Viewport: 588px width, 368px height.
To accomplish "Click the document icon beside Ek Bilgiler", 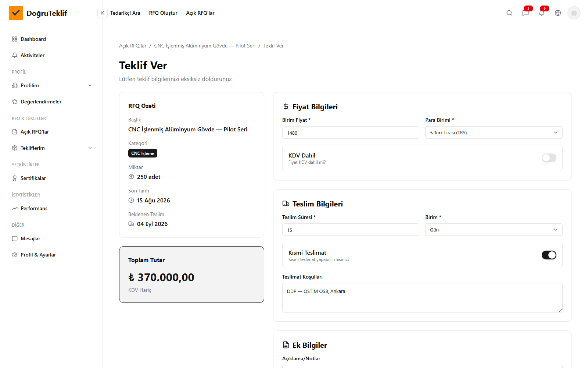I will (286, 345).
